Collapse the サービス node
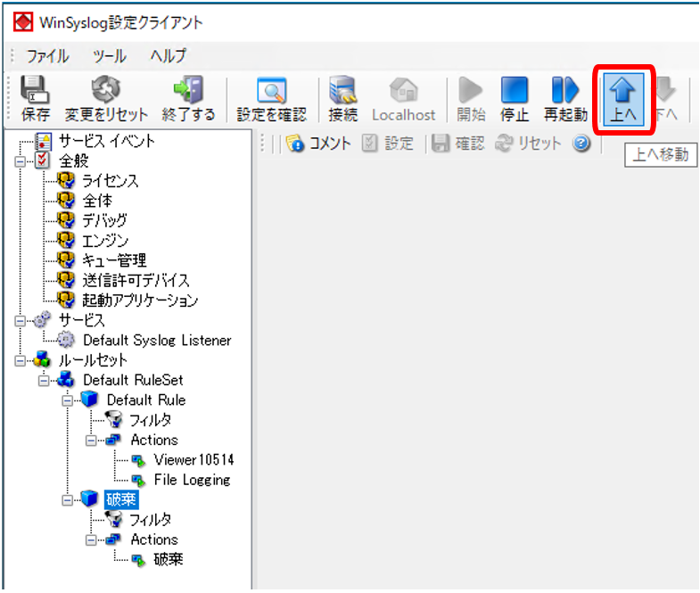Screen dimensions: 700x593 [21, 321]
